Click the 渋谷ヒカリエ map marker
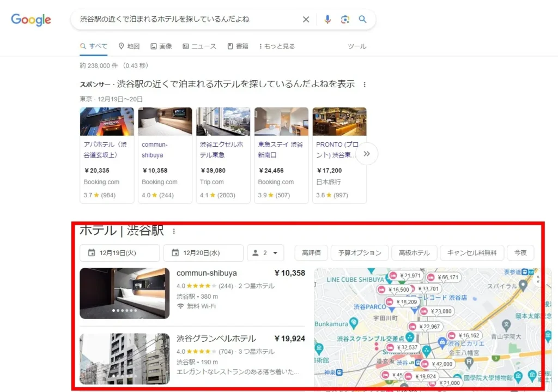 (442, 342)
